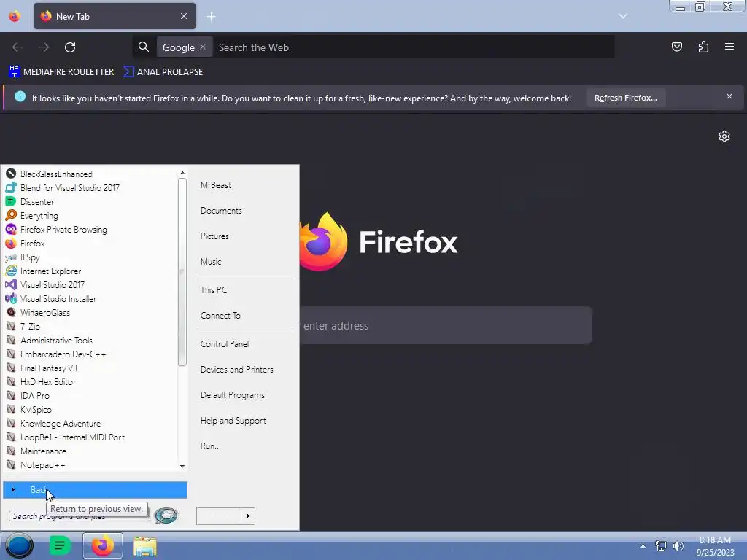Go back using the back arrow
The image size is (747, 560).
(x=18, y=47)
